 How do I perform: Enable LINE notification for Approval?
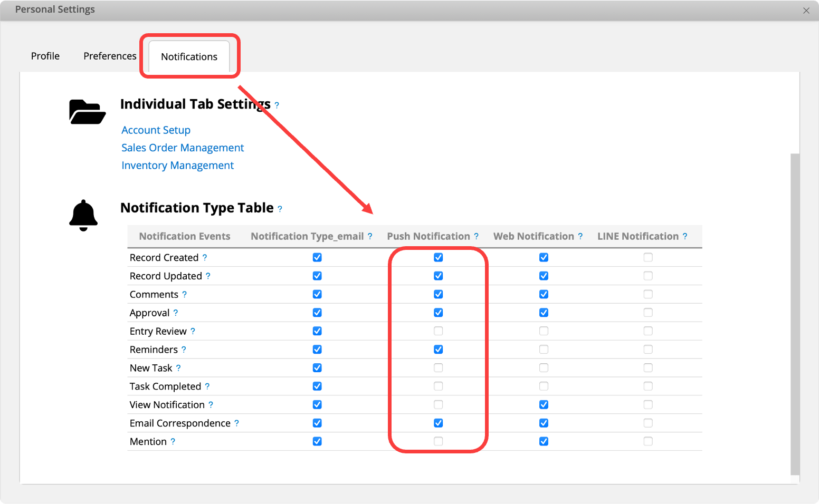[x=648, y=313]
